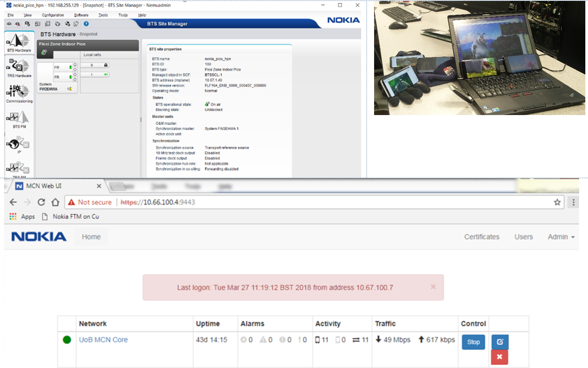Click the SW release version FLF16A value
Image resolution: width=588 pixels, height=368 pixels.
coord(235,86)
